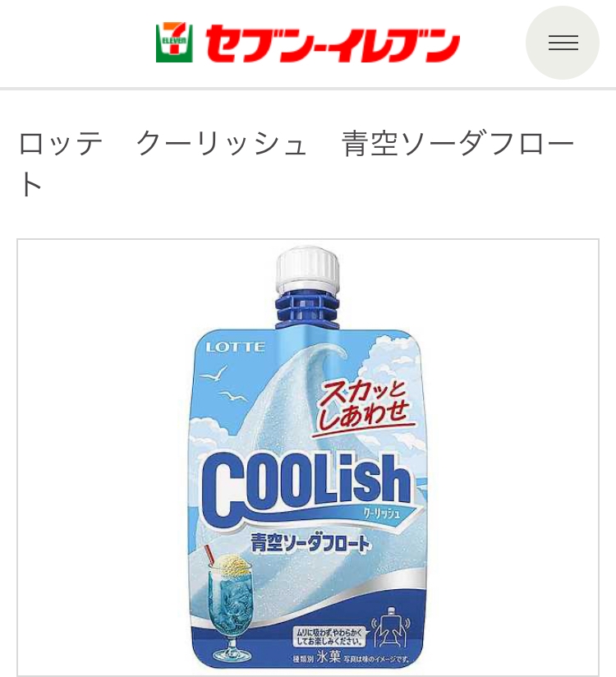Click the blue ribbed neck of the pouch
The height and width of the screenshot is (677, 616).
tap(307, 308)
